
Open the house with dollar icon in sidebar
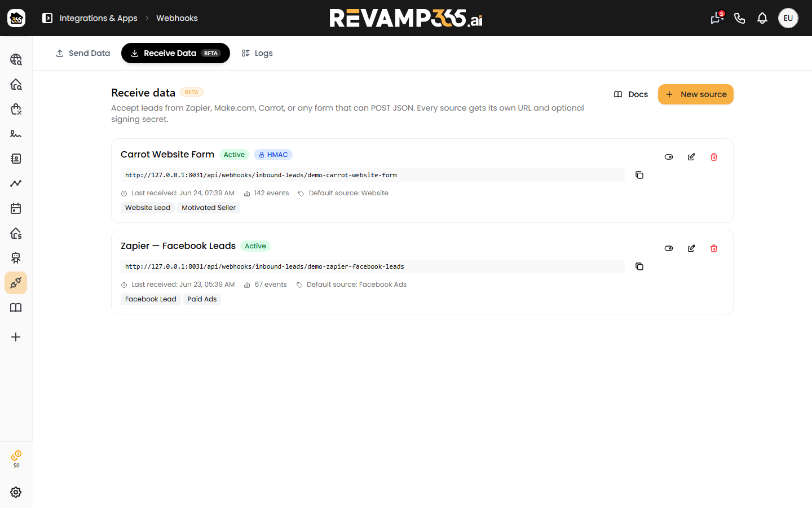tap(16, 233)
